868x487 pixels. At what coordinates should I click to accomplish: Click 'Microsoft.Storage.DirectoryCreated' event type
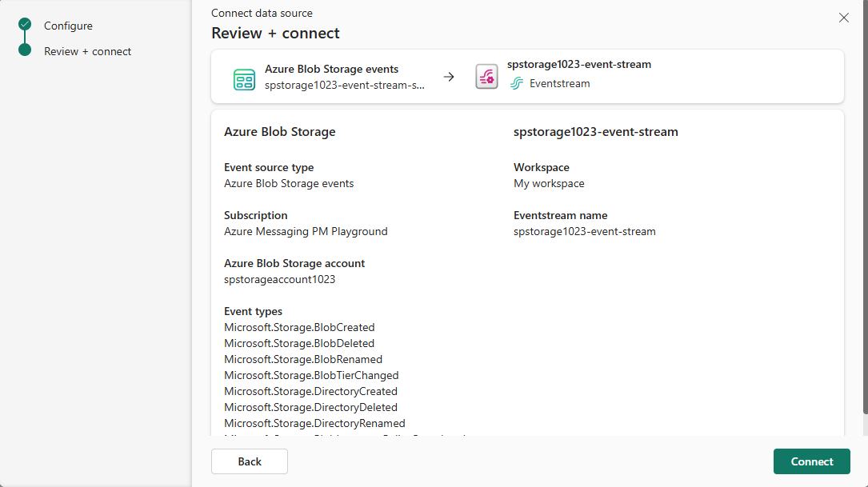[310, 391]
